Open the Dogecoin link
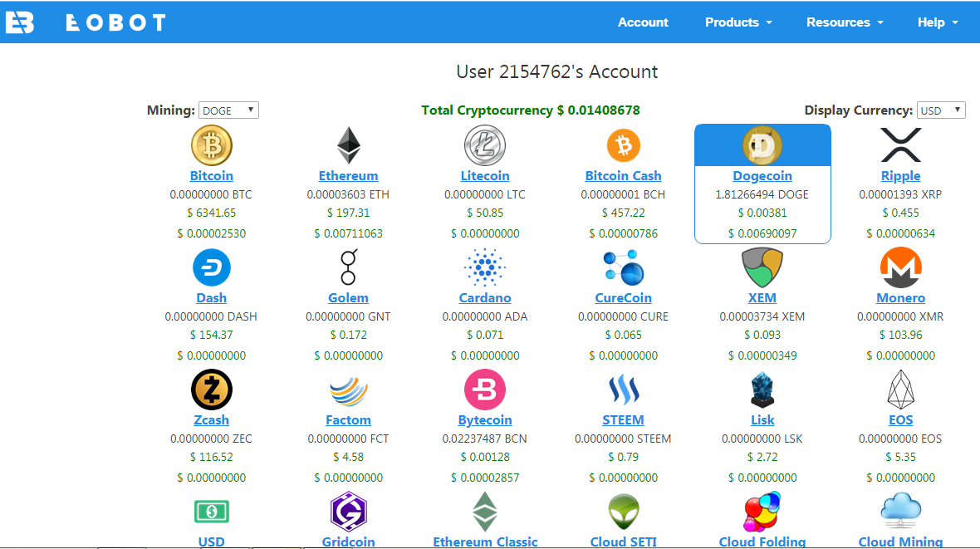This screenshot has height=549, width=980. point(762,176)
